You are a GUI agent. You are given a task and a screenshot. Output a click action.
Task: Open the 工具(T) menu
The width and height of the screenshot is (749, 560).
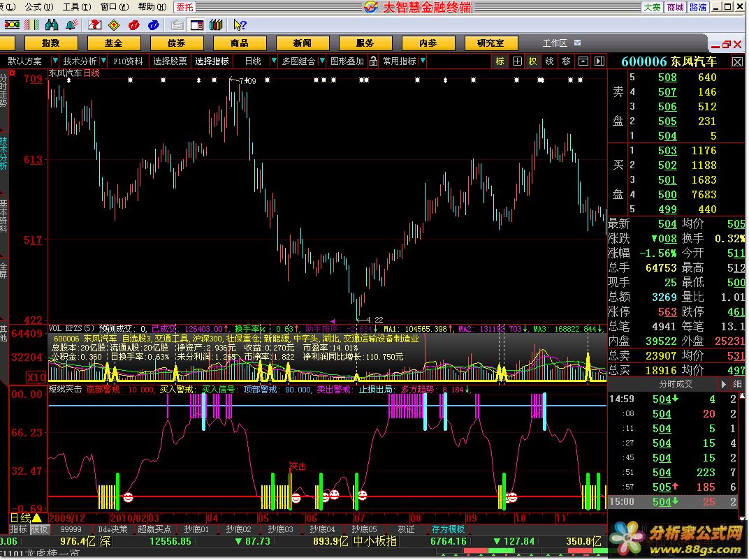pyautogui.click(x=77, y=7)
